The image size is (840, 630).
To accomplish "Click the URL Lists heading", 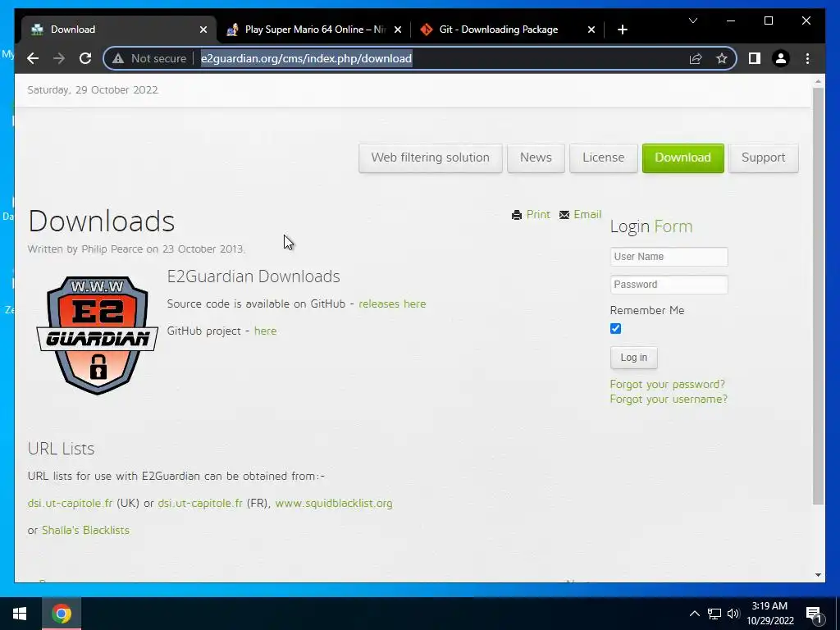I will click(x=61, y=449).
